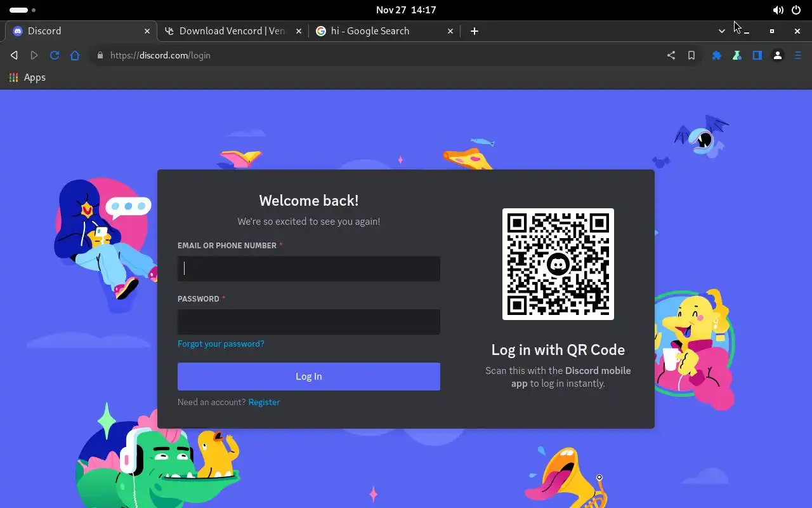Share this page using the share icon
The height and width of the screenshot is (508, 812).
(671, 55)
